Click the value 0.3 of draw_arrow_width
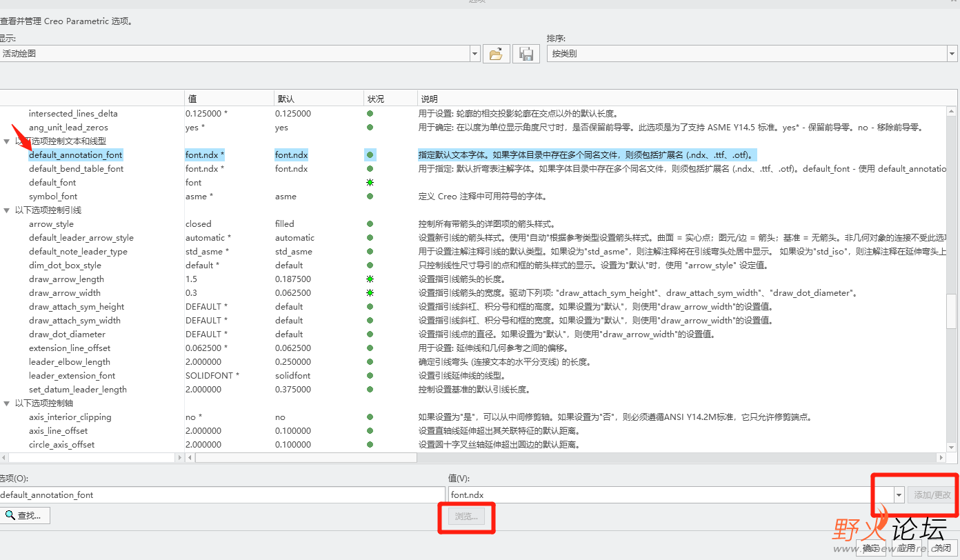960x560 pixels. pos(191,292)
